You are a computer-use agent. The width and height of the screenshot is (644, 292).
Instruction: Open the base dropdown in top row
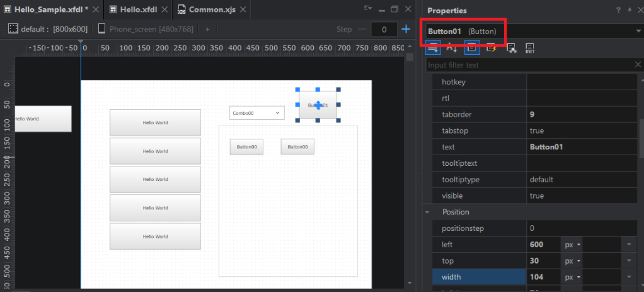point(629,260)
